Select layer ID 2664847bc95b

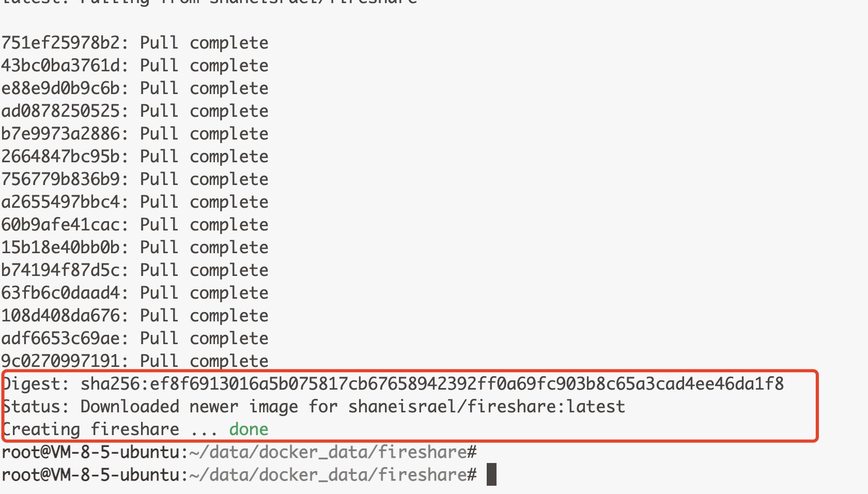point(61,157)
